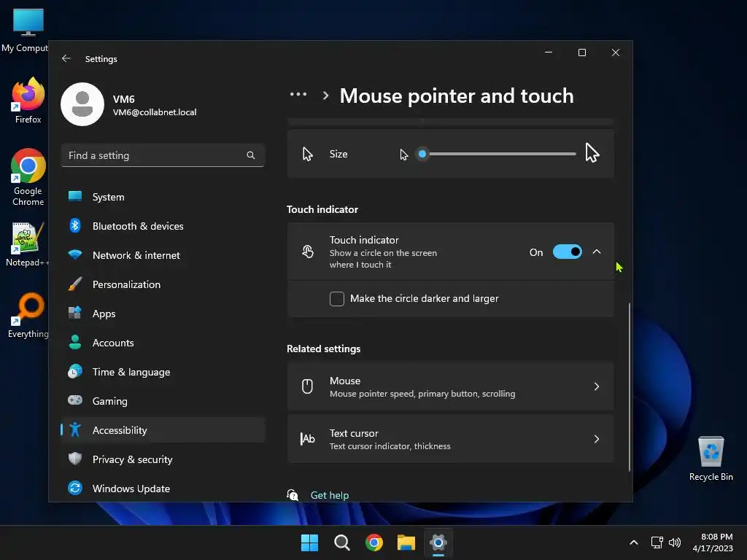This screenshot has height=560, width=747.
Task: Click the Network wifi icon in the sidebar
Action: click(75, 254)
